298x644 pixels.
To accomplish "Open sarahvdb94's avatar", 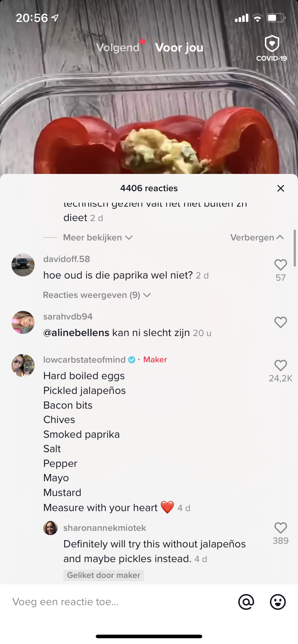I will click(23, 322).
